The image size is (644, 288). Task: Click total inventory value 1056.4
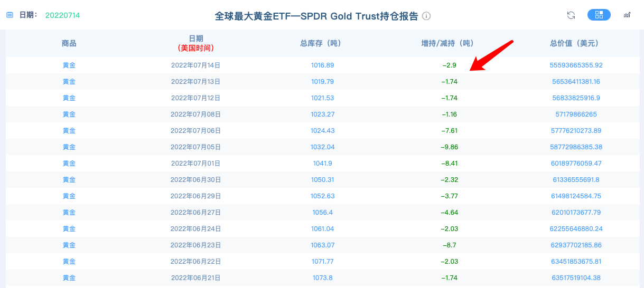(x=322, y=213)
